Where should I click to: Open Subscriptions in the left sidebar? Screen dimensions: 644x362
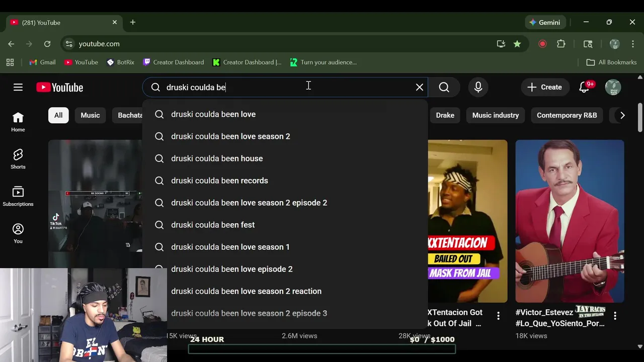[x=18, y=197]
